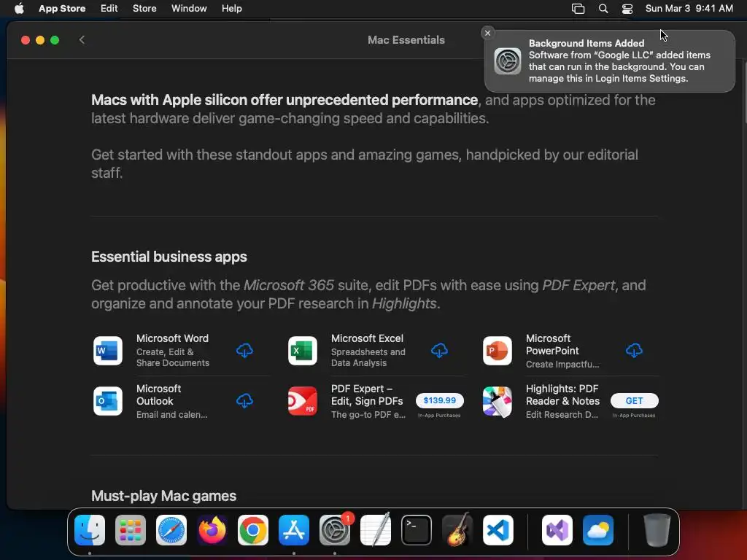Open the Microsoft Word app icon

tap(108, 351)
